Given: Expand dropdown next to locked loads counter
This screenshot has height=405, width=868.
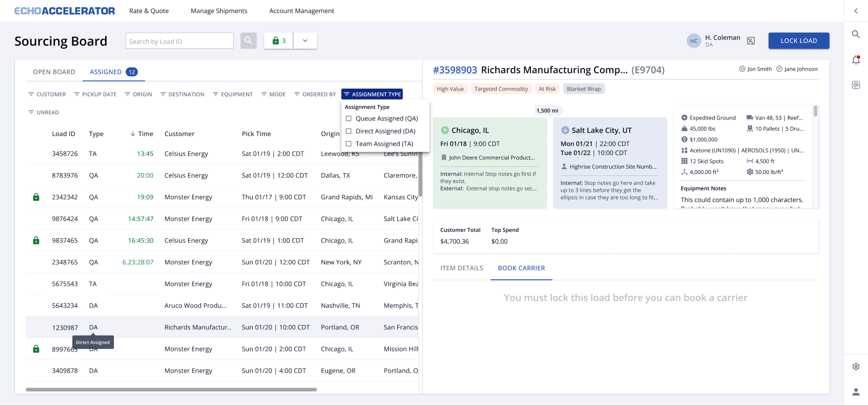Looking at the screenshot, I should [305, 41].
